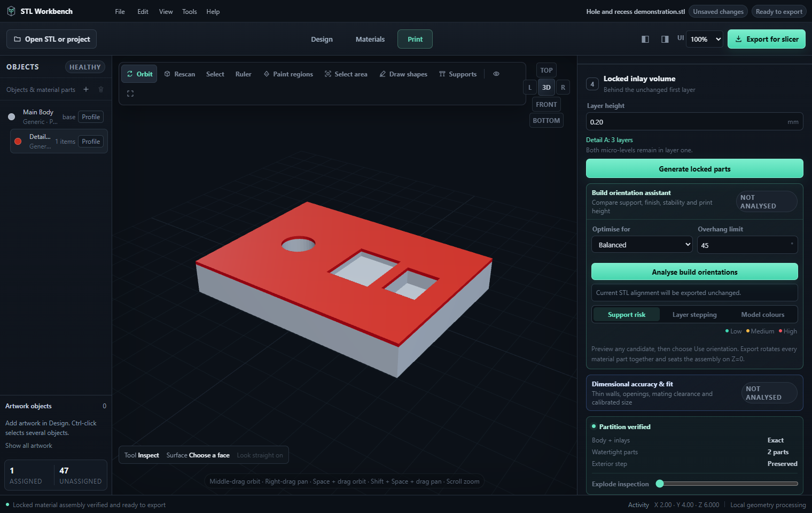The width and height of the screenshot is (812, 513).
Task: Click the step 4 number badge
Action: (592, 84)
